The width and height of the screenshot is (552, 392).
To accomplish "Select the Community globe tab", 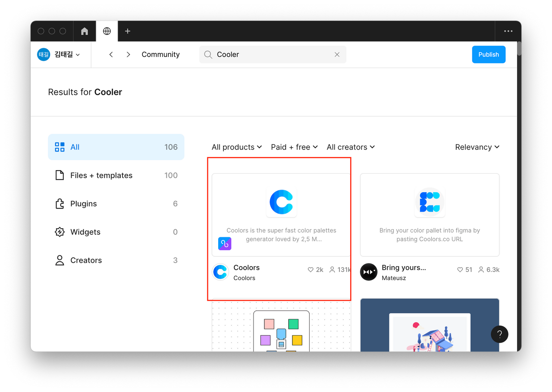I will click(107, 31).
